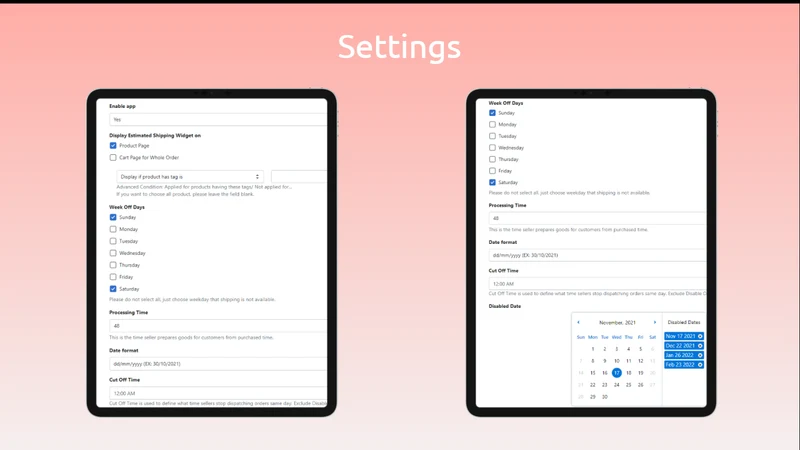Uncheck Saturday in the left tablet
The image size is (800, 450).
coord(113,289)
